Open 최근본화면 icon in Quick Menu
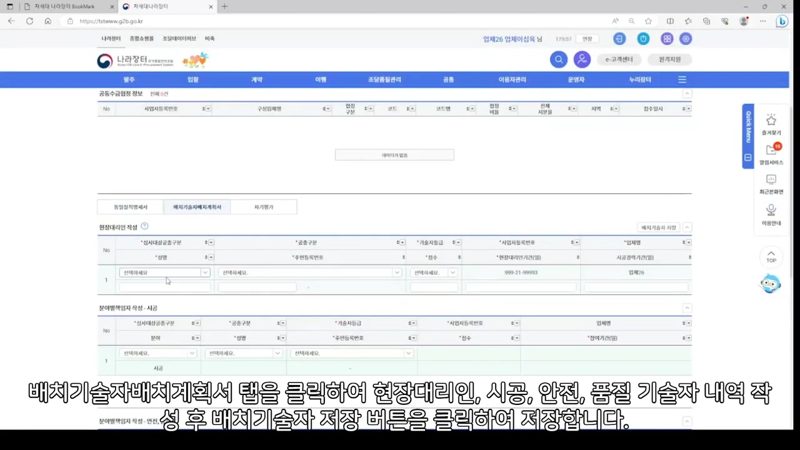Image resolution: width=800 pixels, height=450 pixels. tap(771, 184)
